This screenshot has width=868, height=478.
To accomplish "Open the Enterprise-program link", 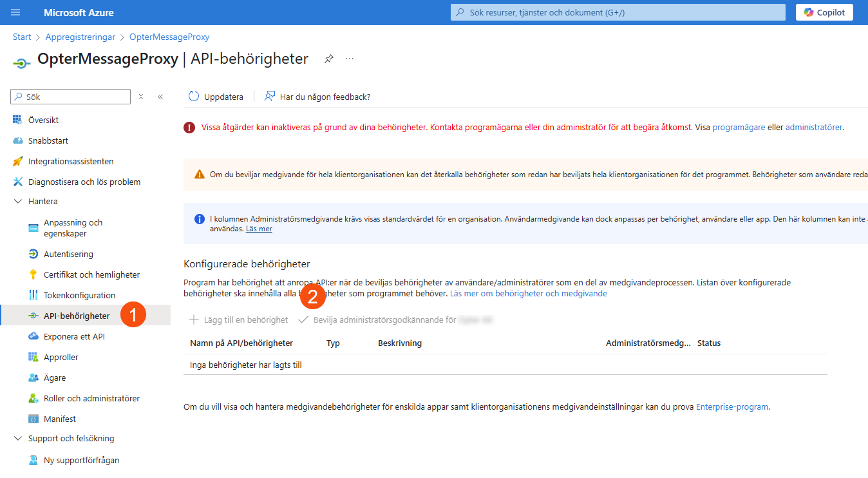I will tap(732, 406).
